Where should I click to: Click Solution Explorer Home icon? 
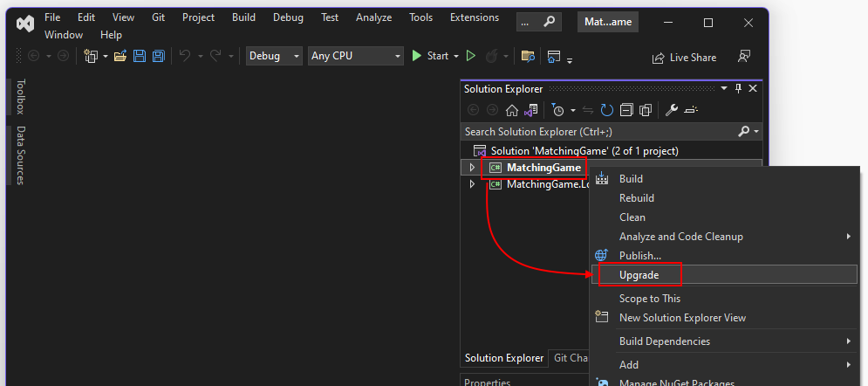tap(512, 110)
